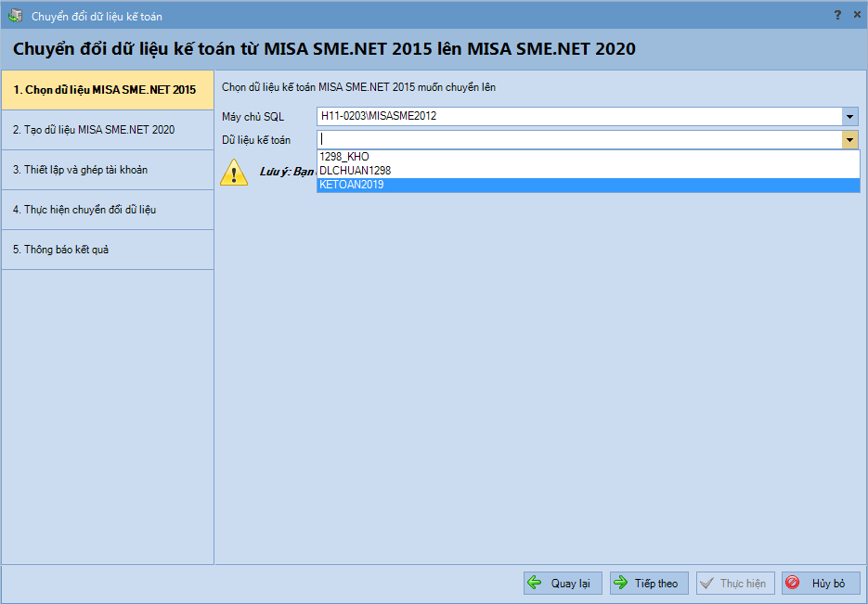Image resolution: width=868 pixels, height=604 pixels.
Task: Click the Máy chủ SQL label
Action: (x=253, y=117)
